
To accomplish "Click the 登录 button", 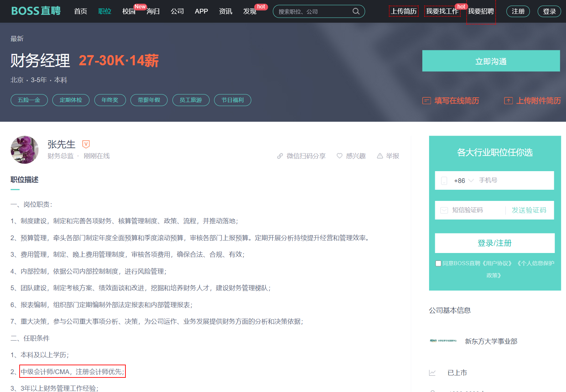I will coord(549,11).
